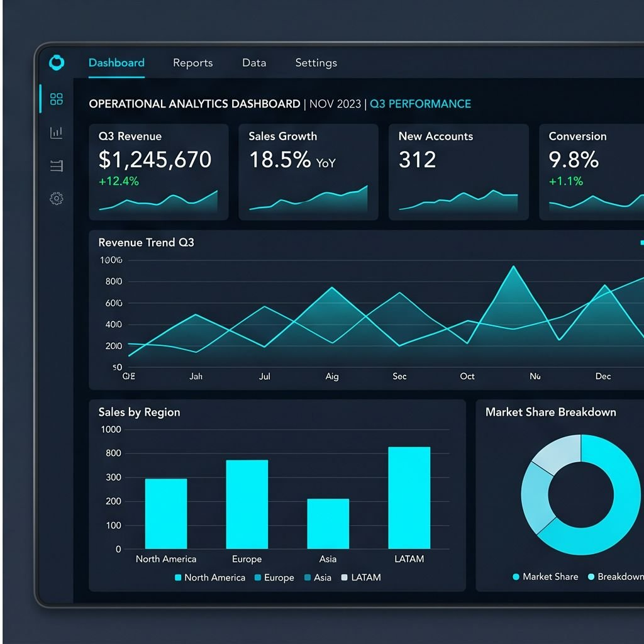Open the Reports tab
This screenshot has height=644, width=644.
pos(192,63)
